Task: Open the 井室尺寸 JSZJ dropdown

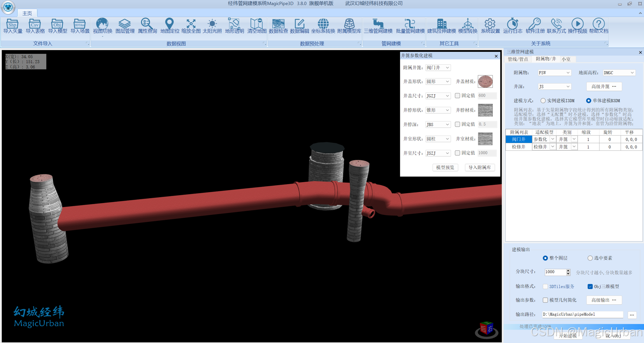Action: coord(438,153)
